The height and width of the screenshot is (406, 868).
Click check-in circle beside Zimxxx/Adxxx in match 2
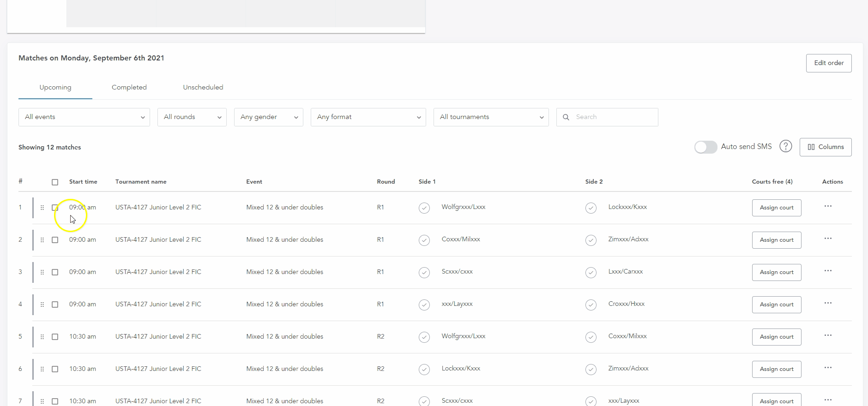[591, 240]
